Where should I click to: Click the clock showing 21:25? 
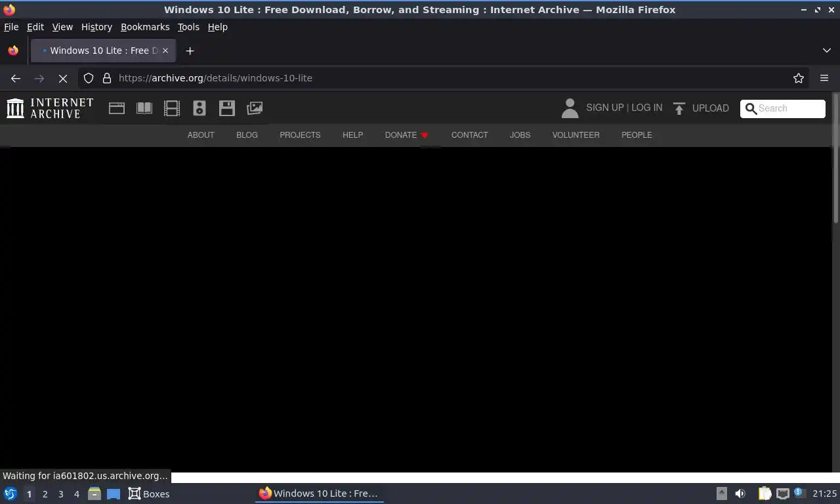824,493
